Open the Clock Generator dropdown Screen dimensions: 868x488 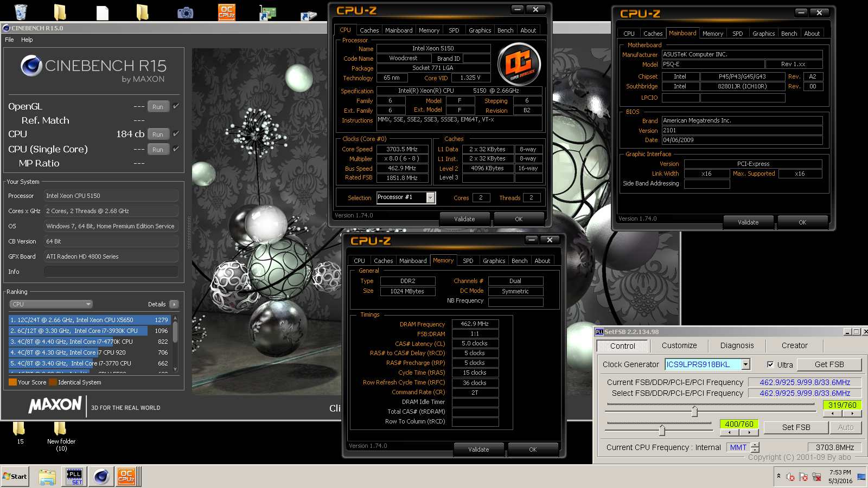[746, 364]
